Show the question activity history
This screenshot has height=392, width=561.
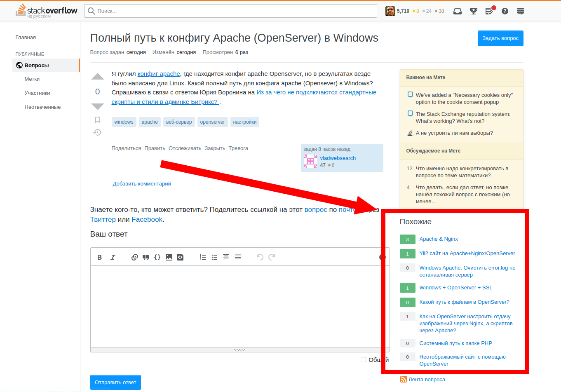[x=98, y=132]
